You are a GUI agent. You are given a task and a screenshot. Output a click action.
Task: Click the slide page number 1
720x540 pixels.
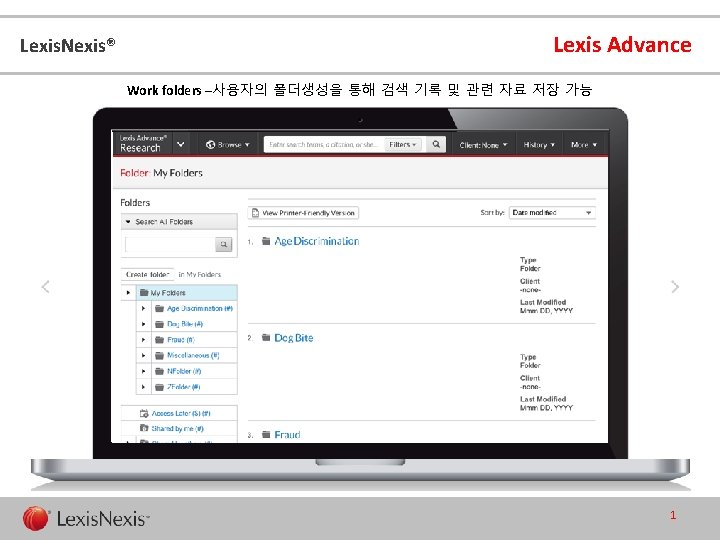click(673, 515)
